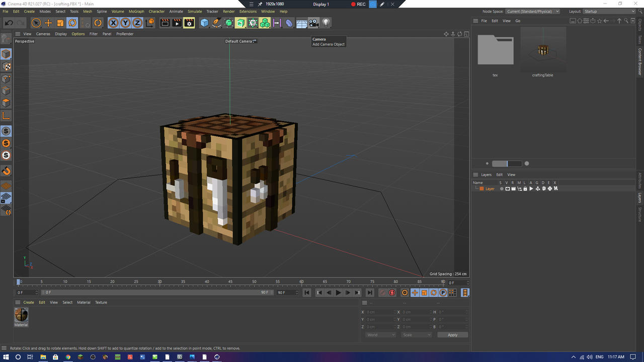Screen dimensions: 644x362
Task: Open the World coordinate system dropdown
Action: click(380, 335)
